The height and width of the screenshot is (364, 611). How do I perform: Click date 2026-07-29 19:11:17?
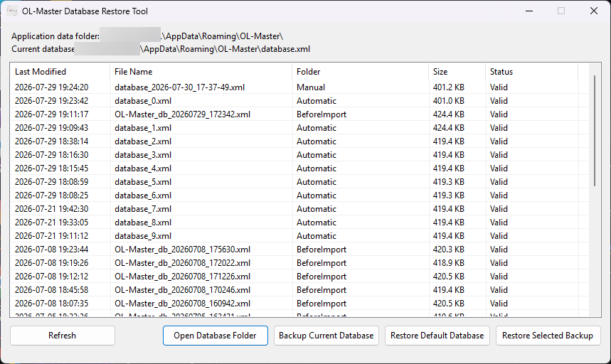click(x=51, y=114)
